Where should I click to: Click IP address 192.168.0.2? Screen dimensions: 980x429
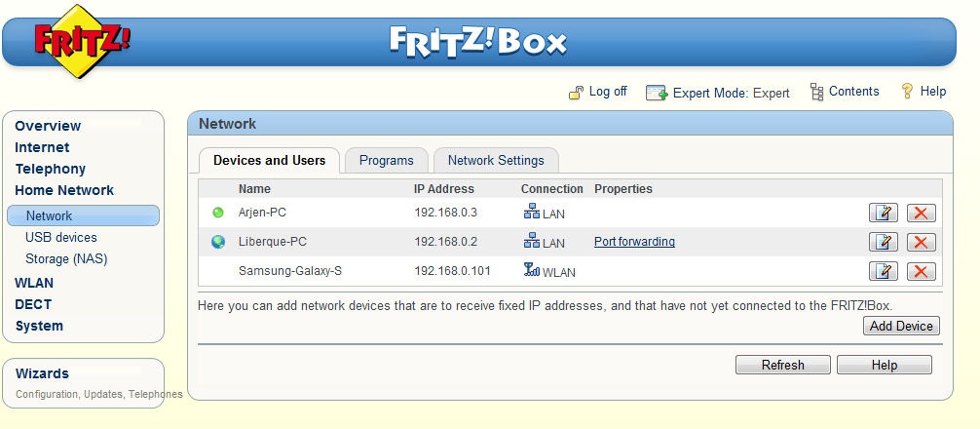[445, 242]
